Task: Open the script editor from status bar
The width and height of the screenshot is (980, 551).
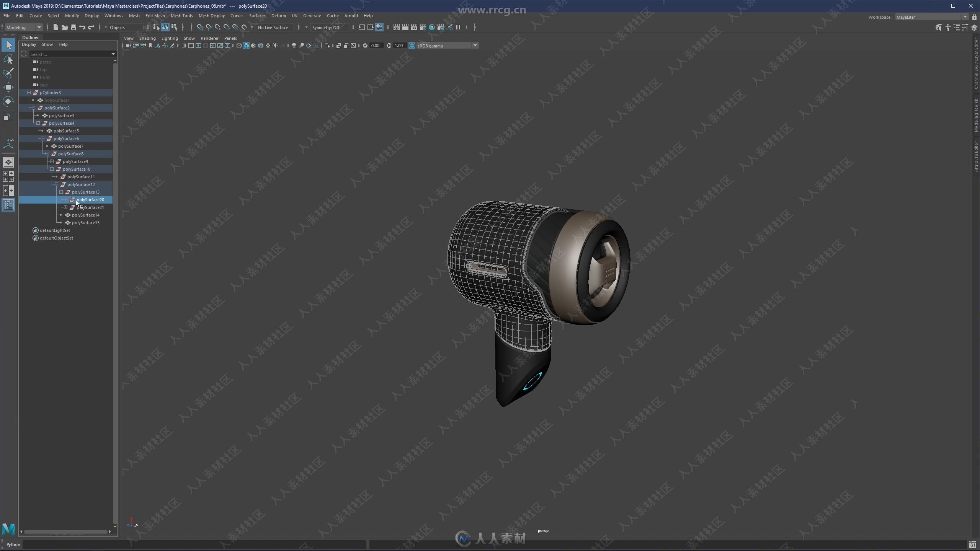Action: tap(972, 544)
